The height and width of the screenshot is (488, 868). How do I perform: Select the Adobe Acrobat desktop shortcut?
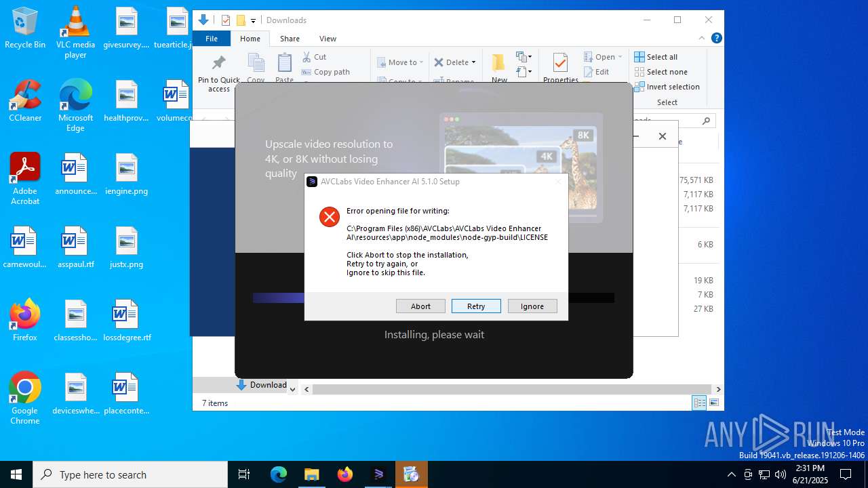pyautogui.click(x=25, y=179)
